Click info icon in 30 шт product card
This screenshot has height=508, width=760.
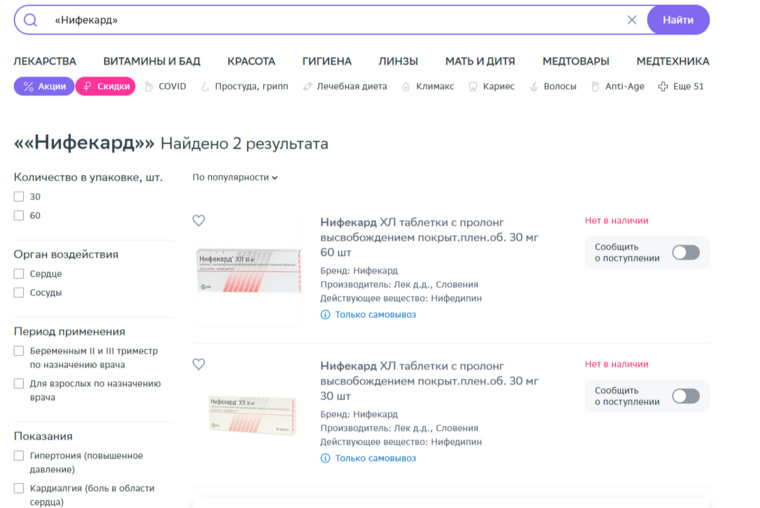[325, 458]
